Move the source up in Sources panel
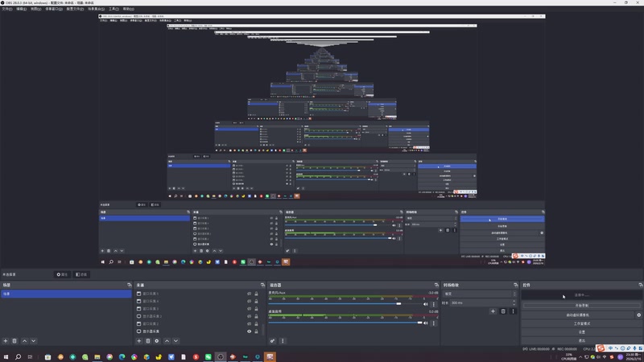The width and height of the screenshot is (644, 362). coord(167,340)
